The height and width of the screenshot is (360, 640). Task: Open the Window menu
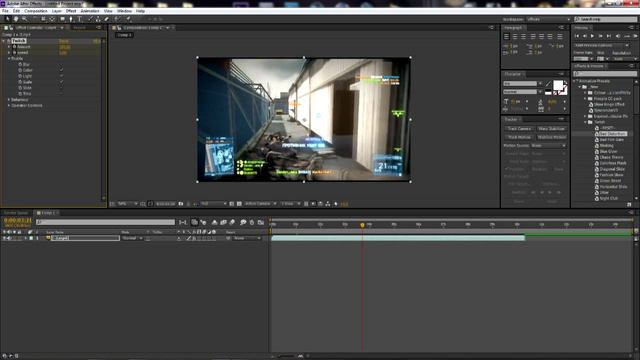pyautogui.click(x=124, y=11)
